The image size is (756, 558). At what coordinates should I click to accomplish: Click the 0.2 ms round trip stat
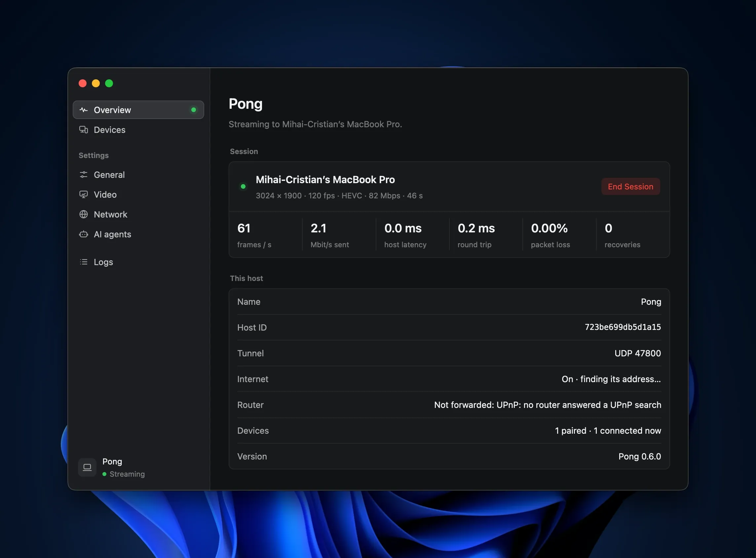(x=485, y=235)
